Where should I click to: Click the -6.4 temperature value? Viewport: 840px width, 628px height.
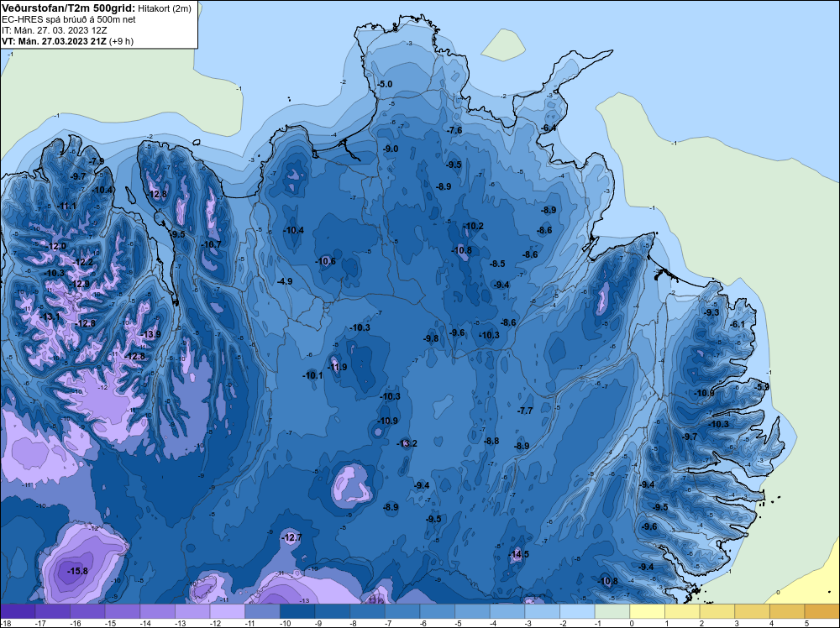click(549, 128)
